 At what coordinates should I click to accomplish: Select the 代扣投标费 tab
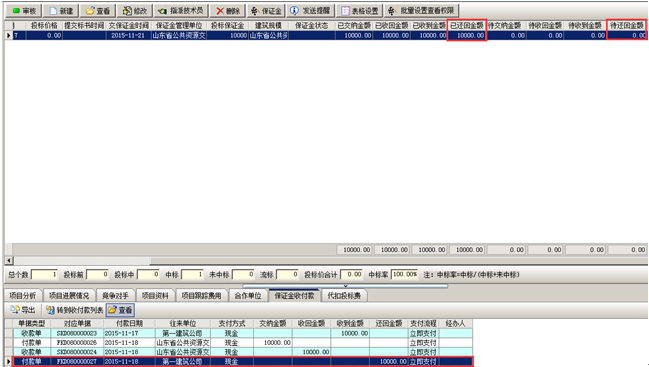coord(344,296)
